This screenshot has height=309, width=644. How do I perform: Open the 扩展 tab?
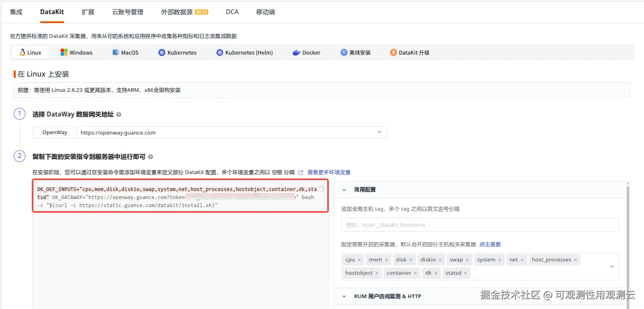tap(88, 12)
